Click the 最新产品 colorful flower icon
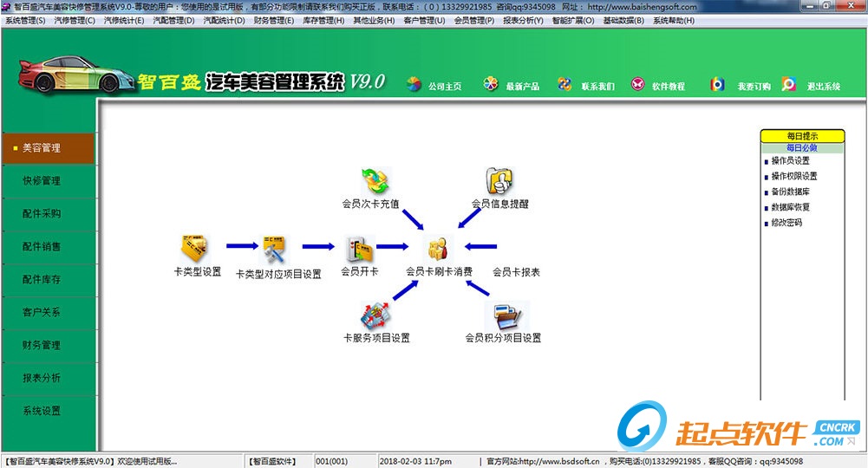This screenshot has width=868, height=468. (x=491, y=84)
